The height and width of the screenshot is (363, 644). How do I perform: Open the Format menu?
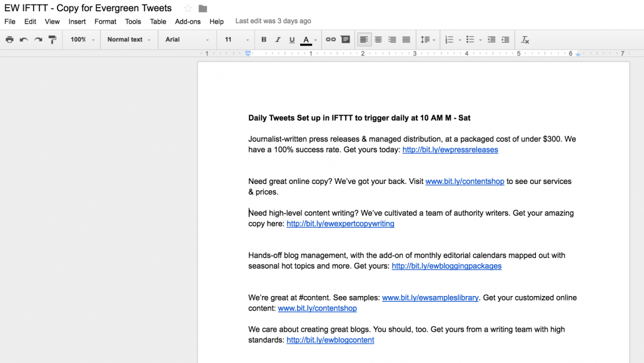point(105,21)
